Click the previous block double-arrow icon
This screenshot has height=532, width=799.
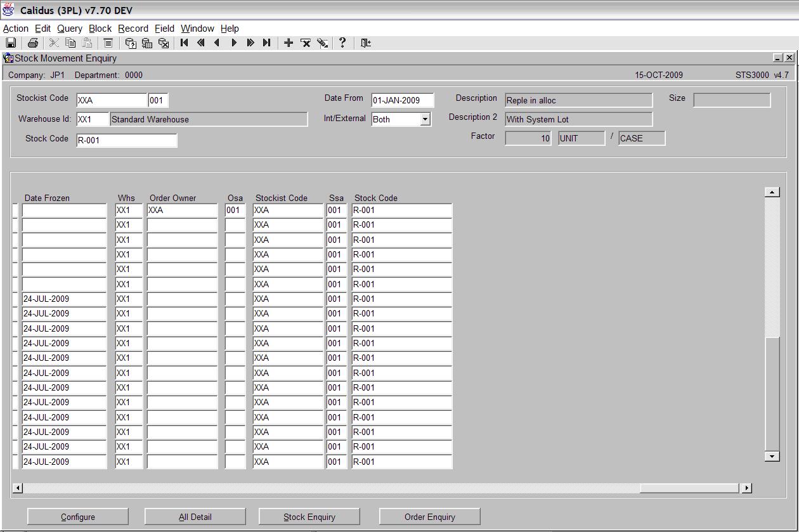(201, 43)
